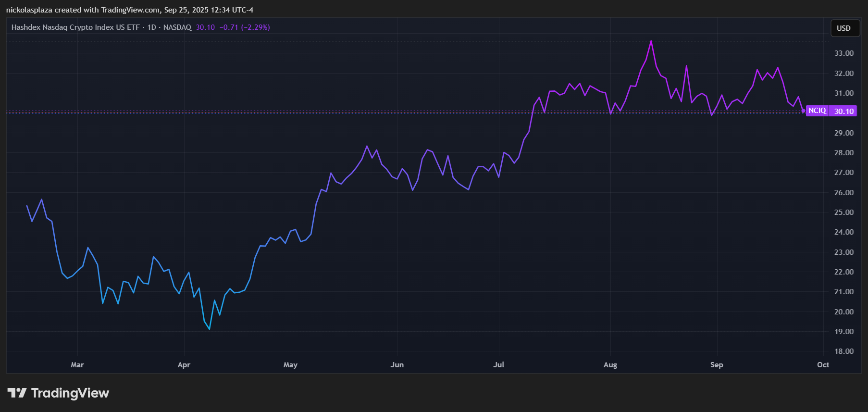The width and height of the screenshot is (868, 412).
Task: Open the USD currency selector
Action: (843, 28)
